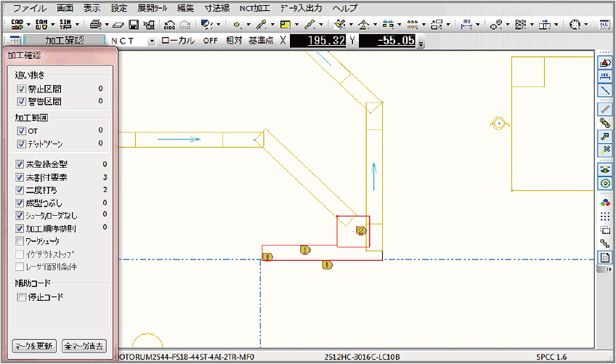The image size is (616, 364).
Task: Toggle the 二度打ち checkbox
Action: tap(19, 190)
